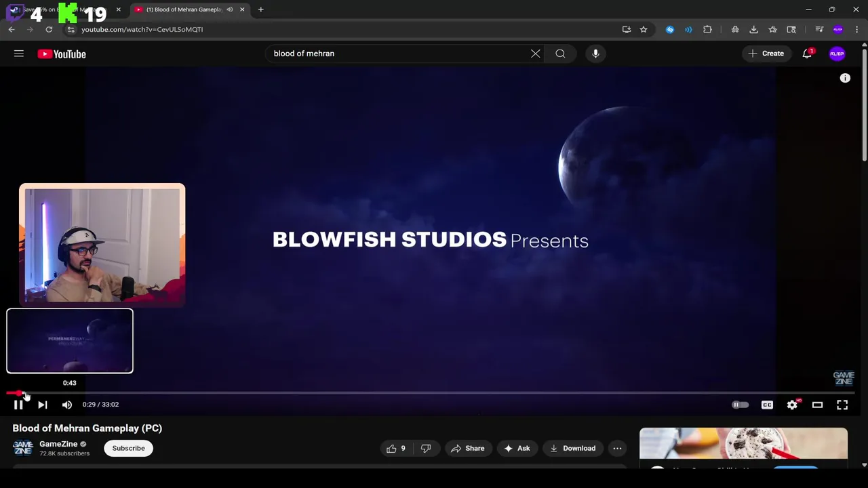The height and width of the screenshot is (488, 868).
Task: Open the tab search toolbar icon
Action: 791,29
